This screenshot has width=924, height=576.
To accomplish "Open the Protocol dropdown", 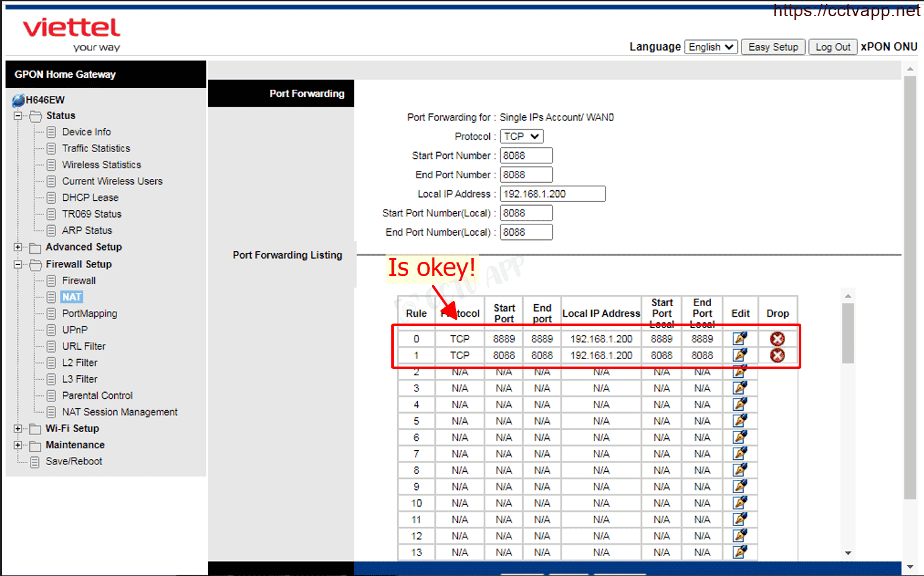I will tap(522, 137).
